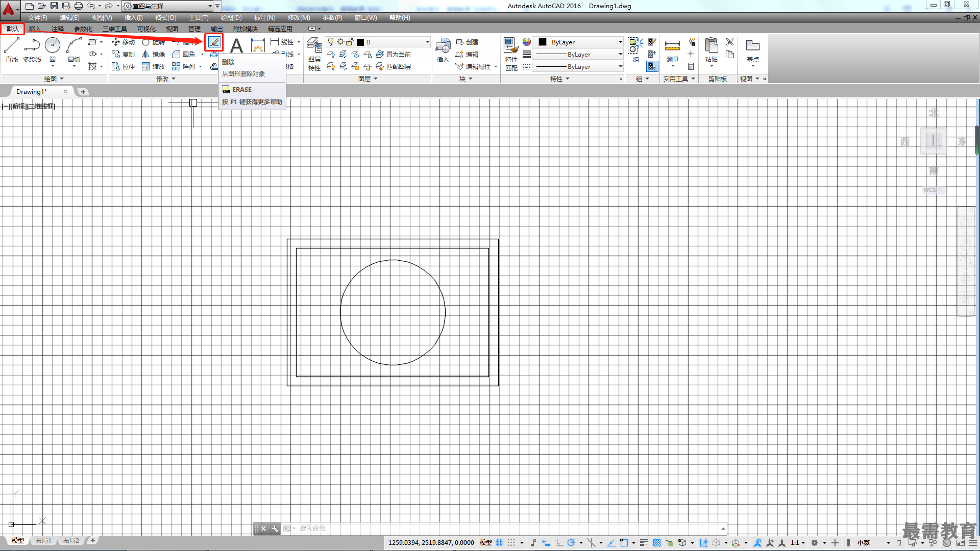Click the Quick Calculator icon in utilities
This screenshot has width=980, height=551.
691,66
